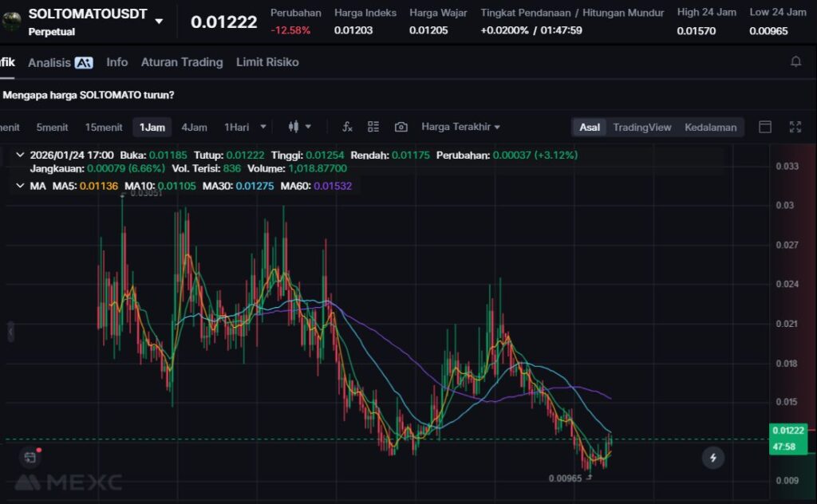
Task: Enter fullscreen chart mode
Action: tap(795, 127)
